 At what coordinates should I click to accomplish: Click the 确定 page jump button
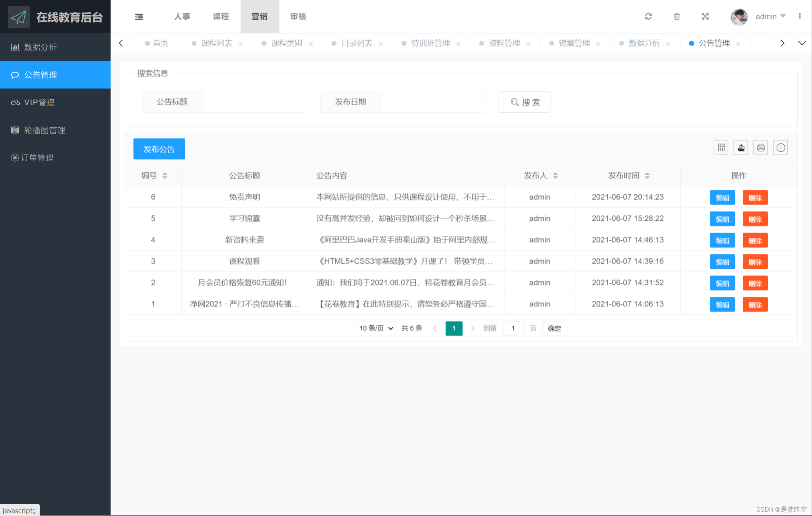pyautogui.click(x=554, y=328)
